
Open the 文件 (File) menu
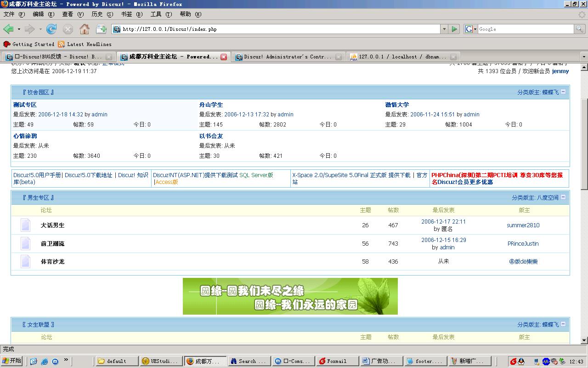pos(14,14)
